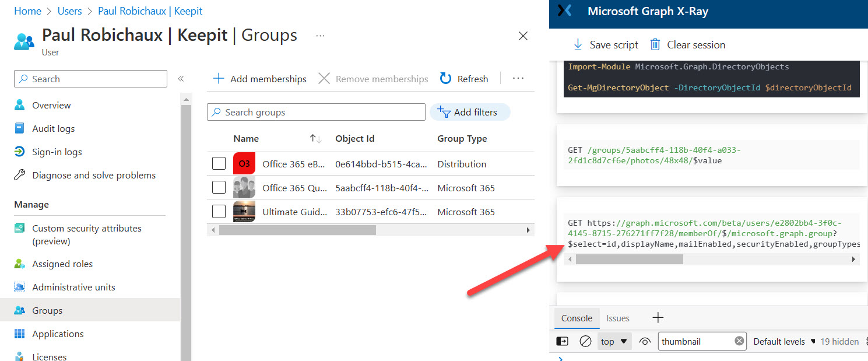868x361 pixels.
Task: Open Licenses in sidebar
Action: (49, 357)
